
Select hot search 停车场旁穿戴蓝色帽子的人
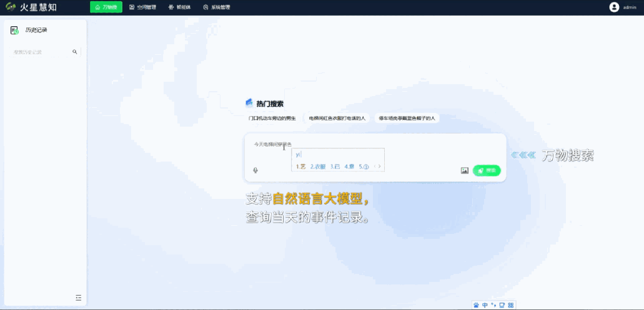407,118
